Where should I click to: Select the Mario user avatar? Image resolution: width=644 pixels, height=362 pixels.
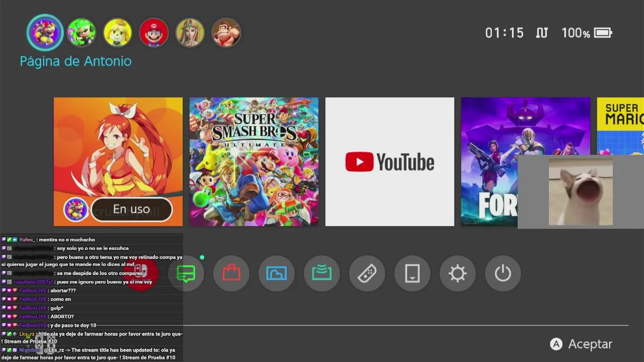(x=153, y=33)
